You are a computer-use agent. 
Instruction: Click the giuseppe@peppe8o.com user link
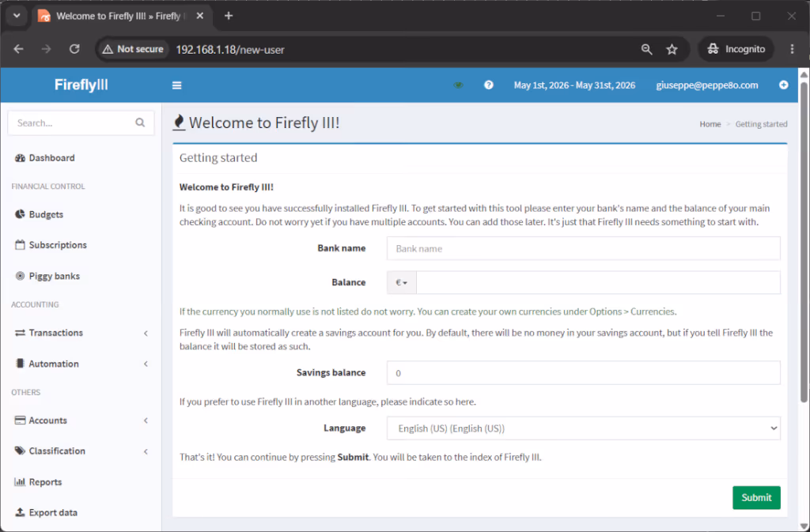(706, 85)
